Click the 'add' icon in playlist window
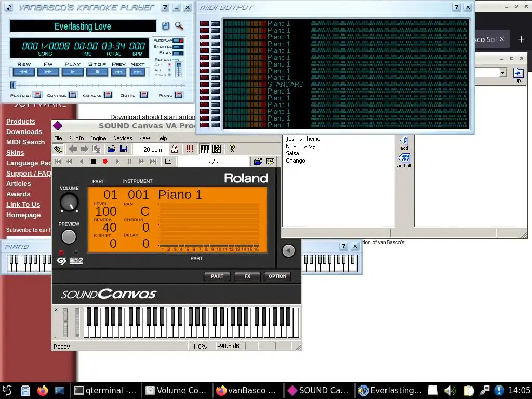Image resolution: width=532 pixels, height=399 pixels. [x=404, y=143]
